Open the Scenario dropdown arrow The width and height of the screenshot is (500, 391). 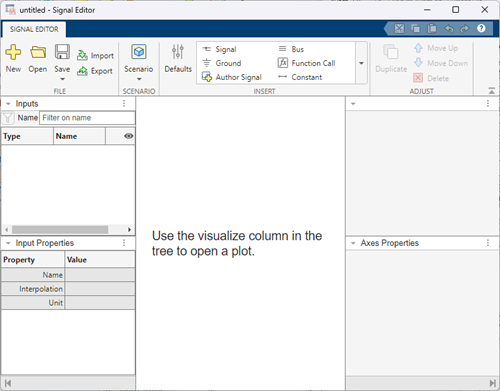click(139, 79)
